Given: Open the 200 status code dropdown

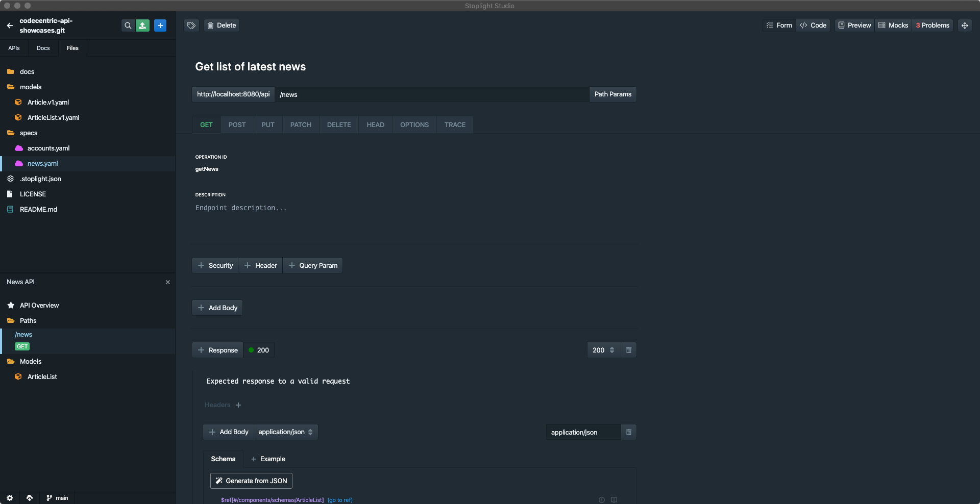Looking at the screenshot, I should point(603,350).
